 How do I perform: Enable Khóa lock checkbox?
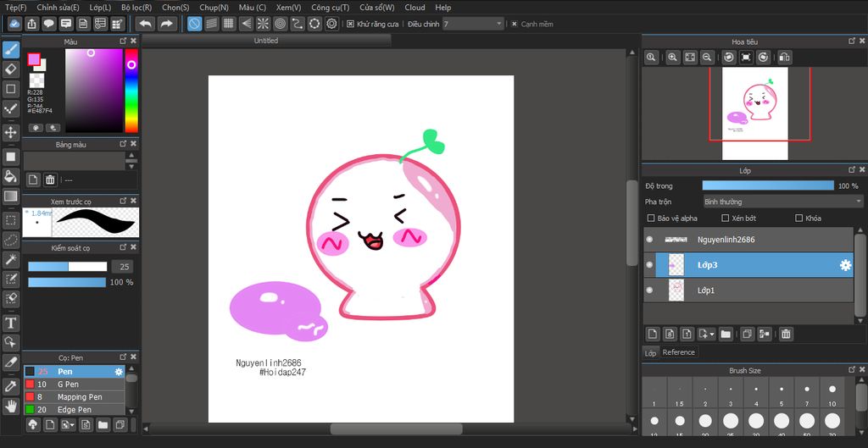click(798, 218)
